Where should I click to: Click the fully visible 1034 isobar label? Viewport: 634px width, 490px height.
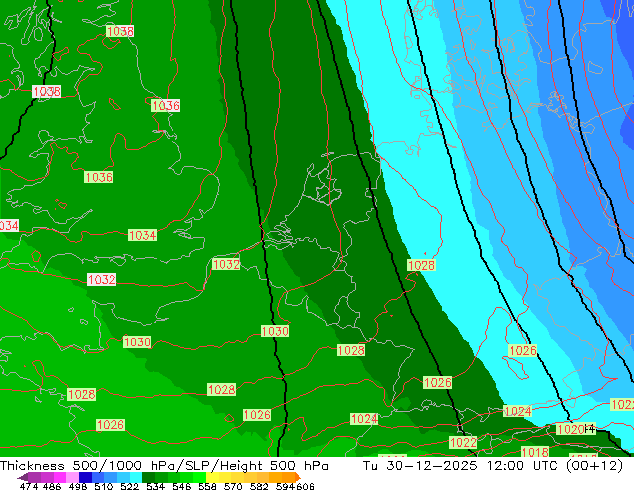tap(142, 235)
